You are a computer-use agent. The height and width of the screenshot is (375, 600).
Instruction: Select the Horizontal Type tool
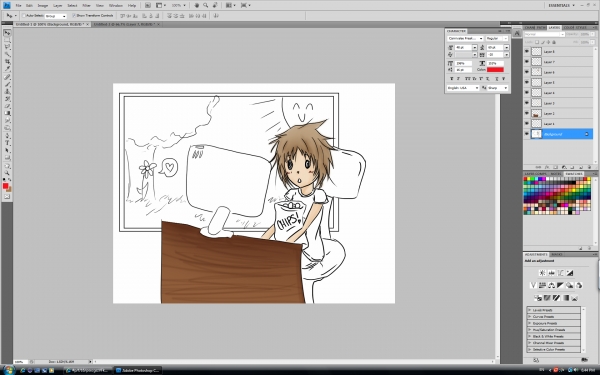pyautogui.click(x=7, y=143)
